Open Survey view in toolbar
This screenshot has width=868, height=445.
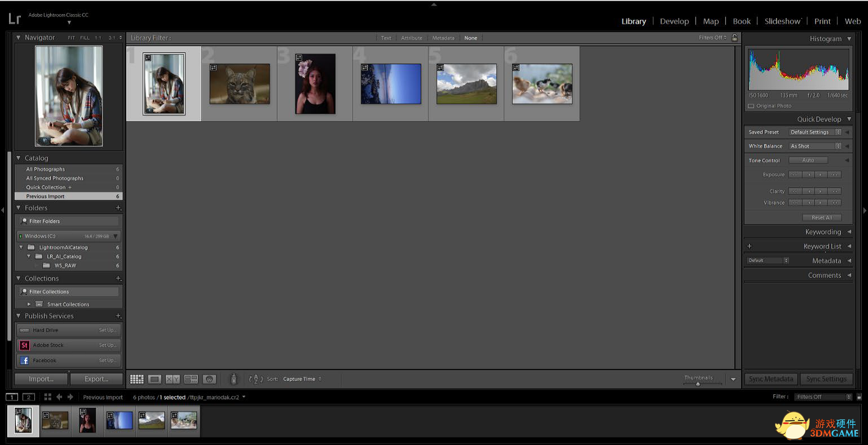[x=191, y=379]
